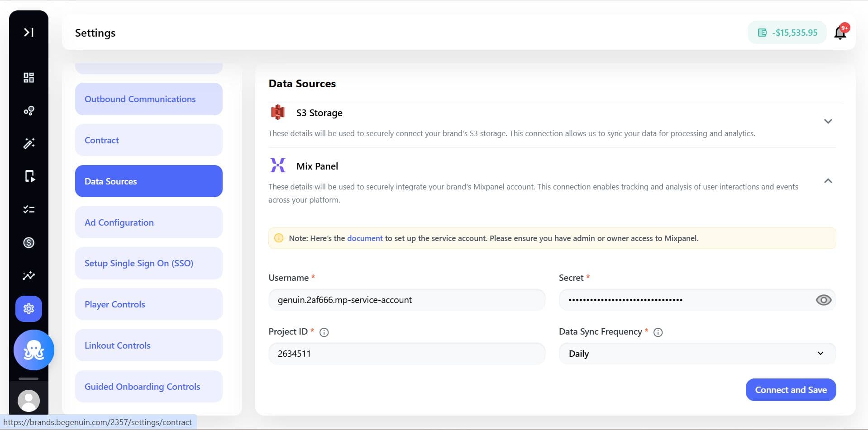Click the Secret password field
Screen dimensions: 868x430
tap(697, 300)
